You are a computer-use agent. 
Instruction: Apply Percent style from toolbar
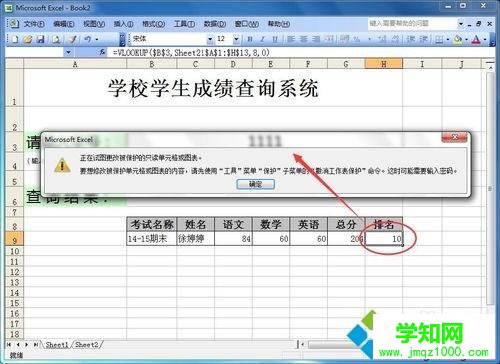click(x=357, y=39)
